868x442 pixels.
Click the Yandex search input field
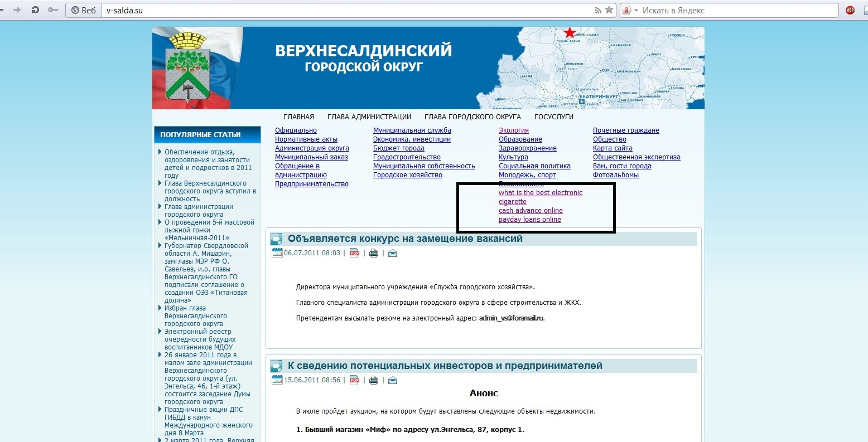pos(736,10)
